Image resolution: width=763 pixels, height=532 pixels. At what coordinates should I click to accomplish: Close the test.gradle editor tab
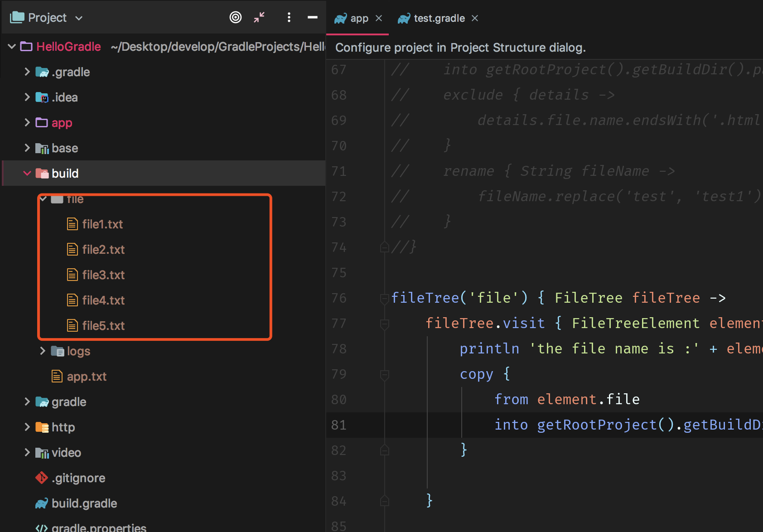475,18
